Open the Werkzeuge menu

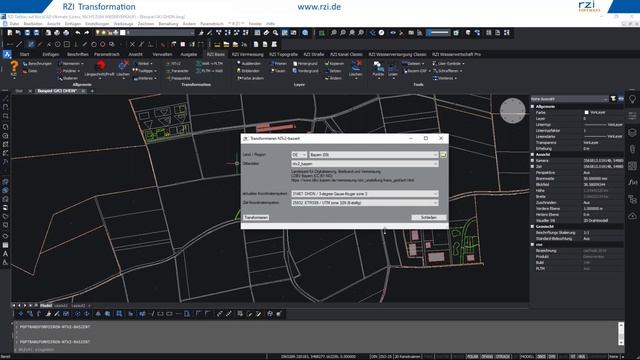[123, 24]
